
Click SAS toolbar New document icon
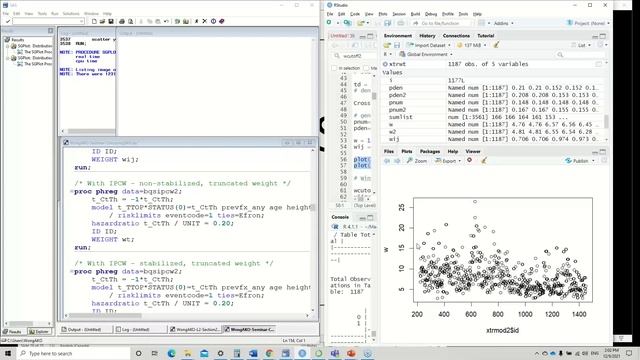(94, 21)
